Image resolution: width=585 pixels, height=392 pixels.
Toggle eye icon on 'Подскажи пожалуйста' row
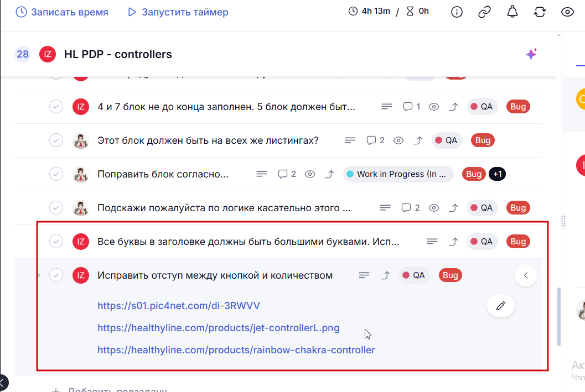coord(433,207)
